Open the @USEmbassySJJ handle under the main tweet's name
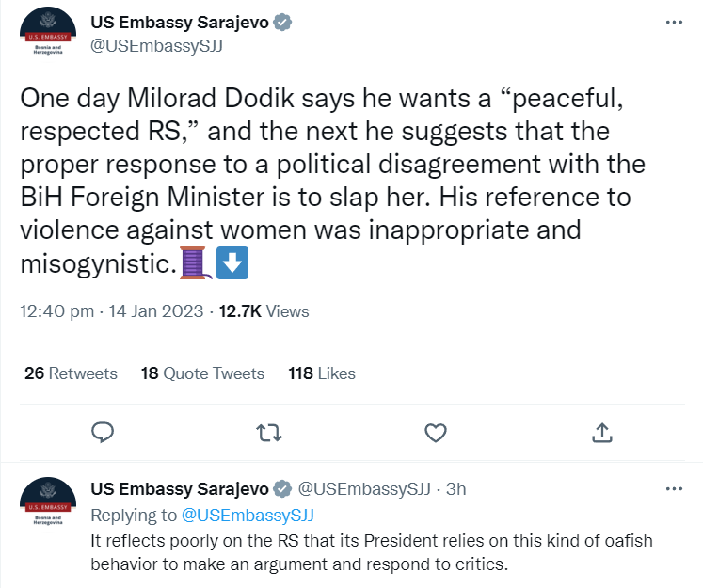 pyautogui.click(x=156, y=46)
